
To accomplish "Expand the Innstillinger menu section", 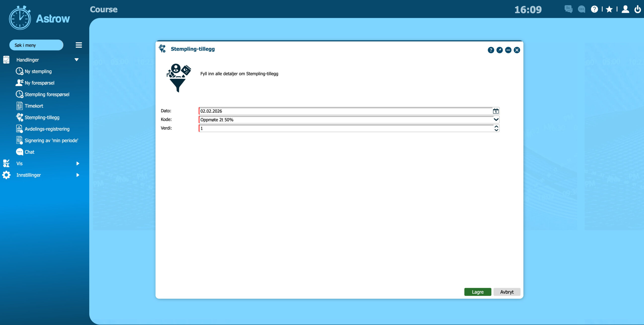I will [x=77, y=175].
